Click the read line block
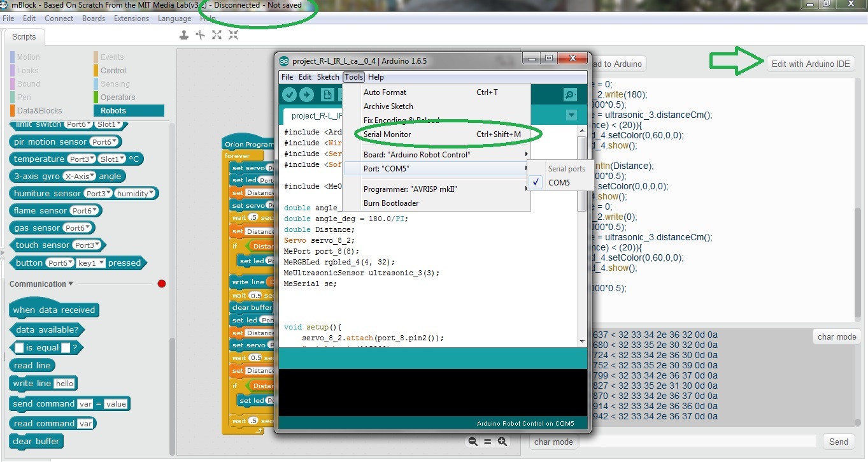The height and width of the screenshot is (462, 868). (32, 365)
